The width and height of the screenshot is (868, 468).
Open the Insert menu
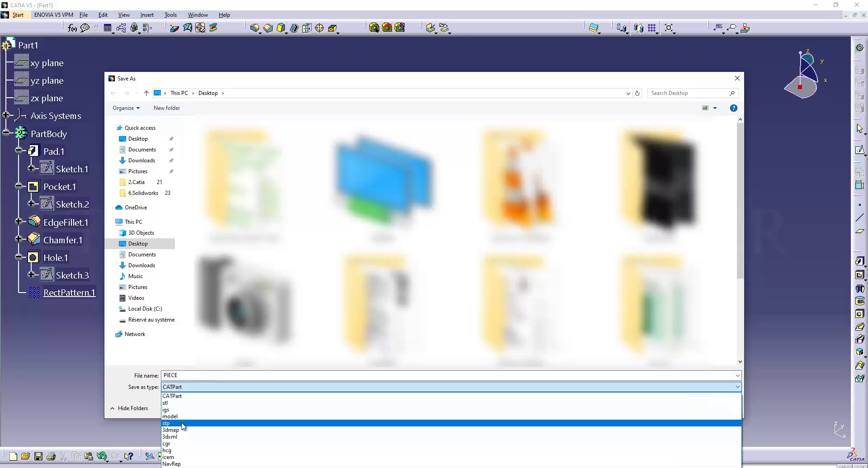[147, 15]
